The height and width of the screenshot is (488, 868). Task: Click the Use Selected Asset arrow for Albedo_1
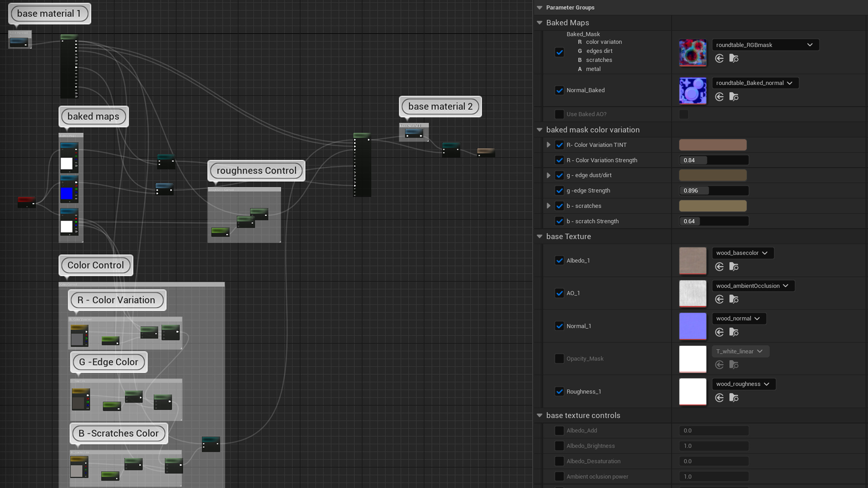click(719, 267)
